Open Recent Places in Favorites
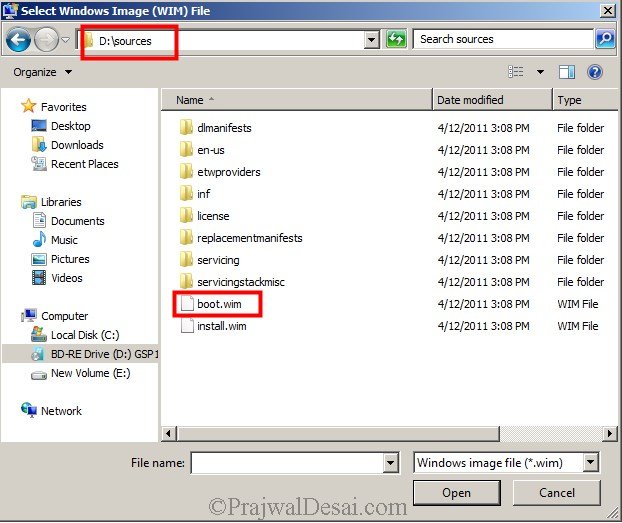 click(84, 164)
